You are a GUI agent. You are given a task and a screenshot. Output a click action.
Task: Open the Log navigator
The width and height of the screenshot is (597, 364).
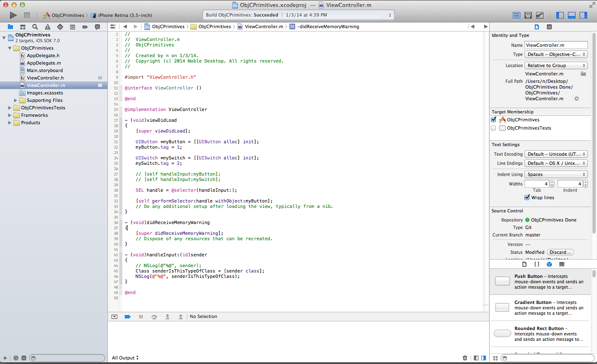click(x=97, y=27)
